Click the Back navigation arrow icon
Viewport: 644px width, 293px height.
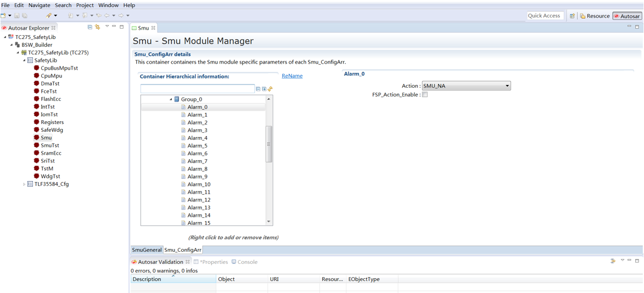click(x=108, y=15)
